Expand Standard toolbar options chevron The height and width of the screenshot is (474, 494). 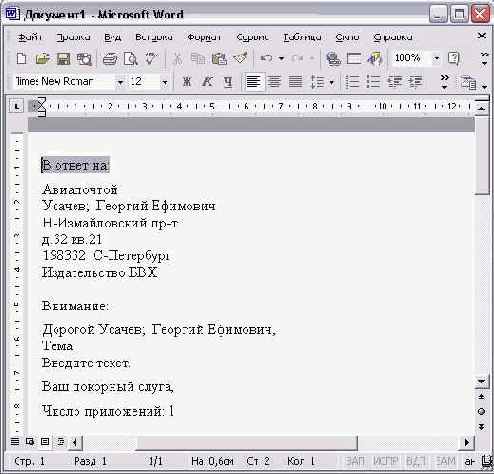point(484,59)
